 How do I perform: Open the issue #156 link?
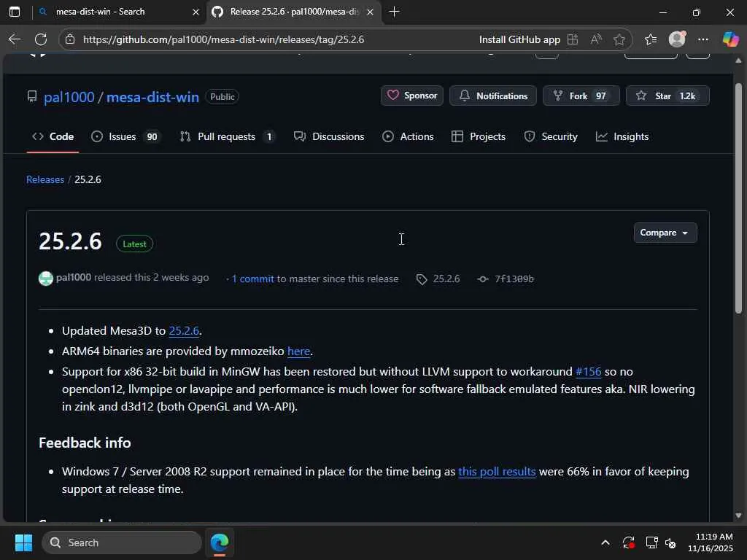(x=589, y=372)
